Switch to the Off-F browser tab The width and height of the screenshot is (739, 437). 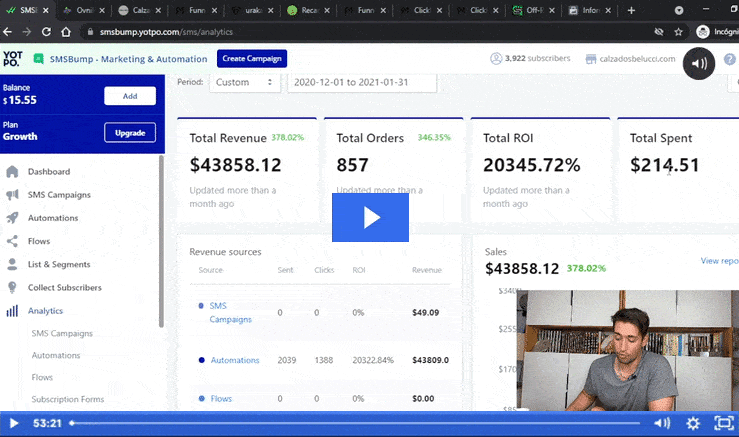click(534, 10)
